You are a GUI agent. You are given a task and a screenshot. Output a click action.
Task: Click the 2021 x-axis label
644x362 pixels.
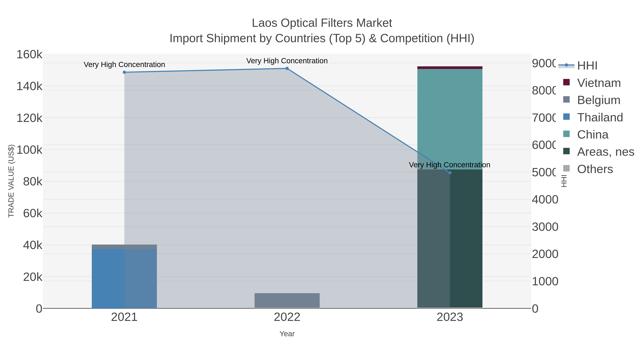(x=124, y=317)
